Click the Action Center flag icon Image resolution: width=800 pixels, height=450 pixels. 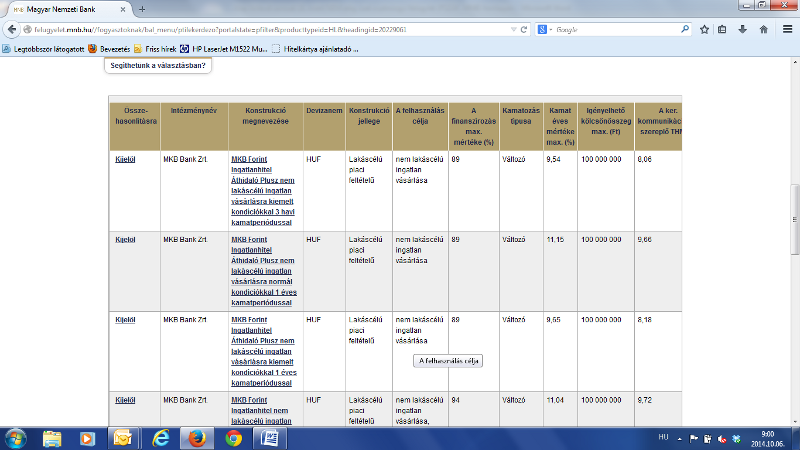click(693, 439)
